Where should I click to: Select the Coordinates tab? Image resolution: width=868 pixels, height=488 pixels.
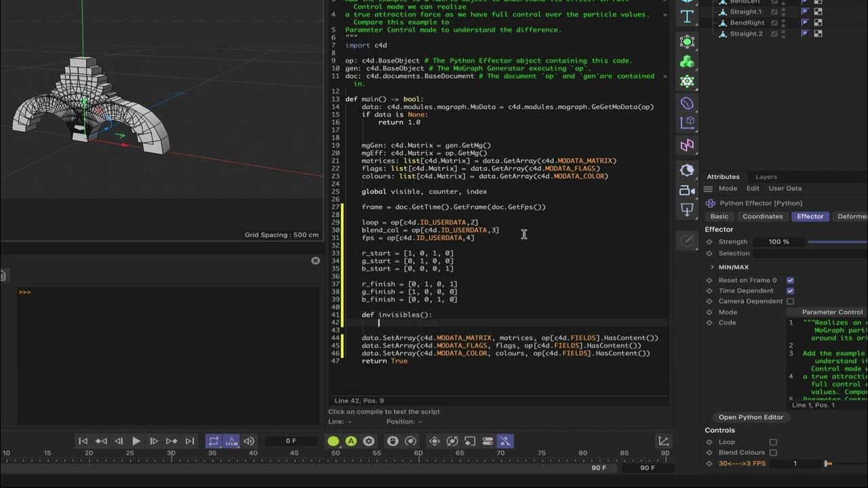coord(763,216)
